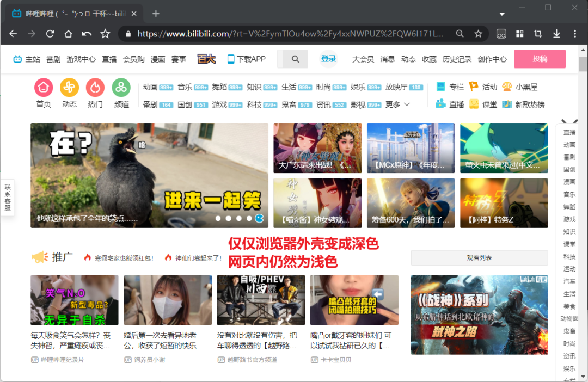Click the 下载APP link

pos(247,59)
